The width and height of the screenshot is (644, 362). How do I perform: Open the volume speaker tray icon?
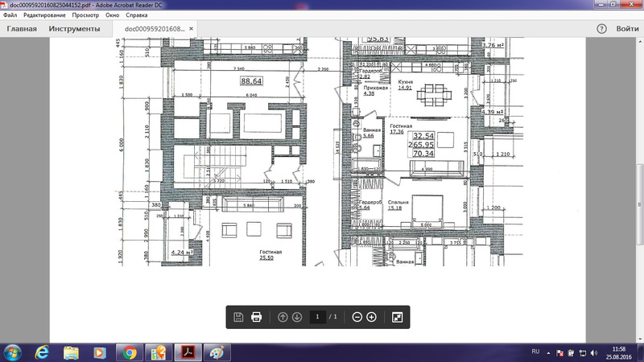[594, 352]
